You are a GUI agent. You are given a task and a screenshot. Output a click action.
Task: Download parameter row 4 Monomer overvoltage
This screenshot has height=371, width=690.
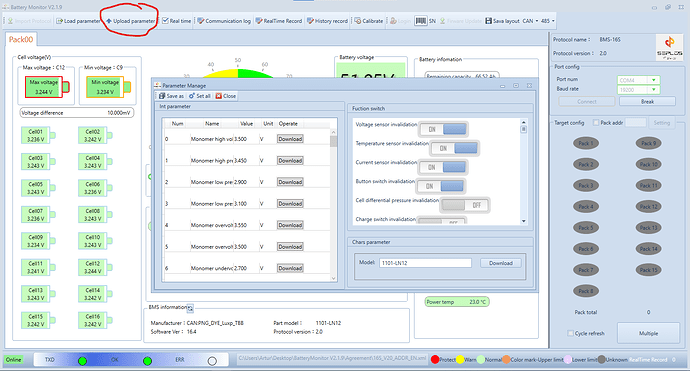point(290,225)
